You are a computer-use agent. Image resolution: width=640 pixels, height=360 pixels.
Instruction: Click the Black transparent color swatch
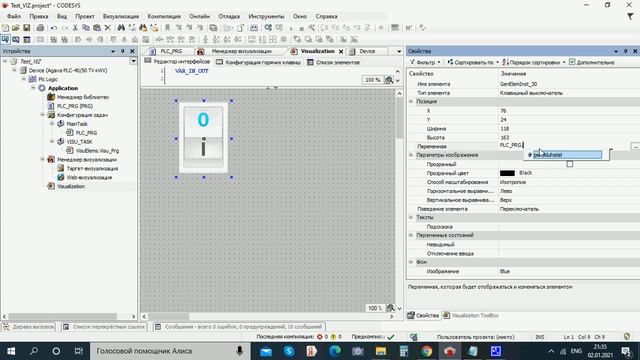(507, 173)
